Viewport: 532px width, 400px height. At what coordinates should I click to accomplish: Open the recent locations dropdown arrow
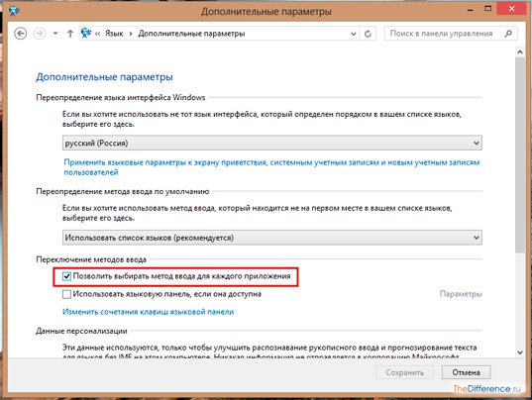[x=54, y=34]
